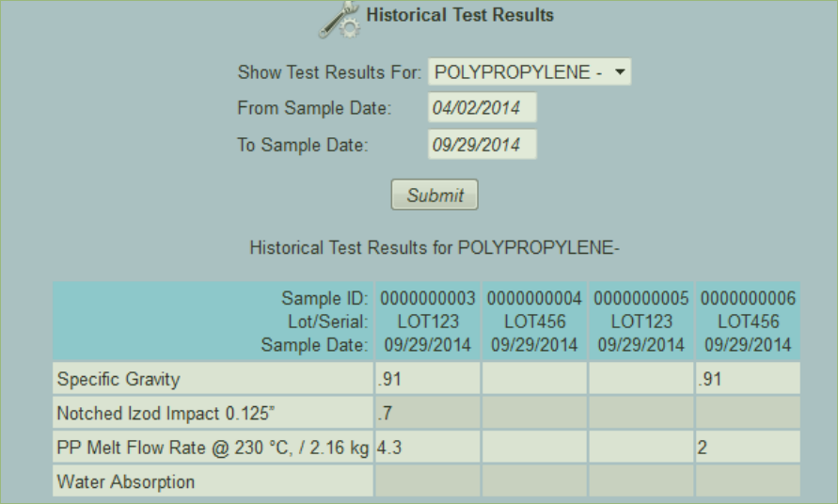Click the To Sample Date label
Viewport: 838px width, 504px height.
tap(303, 145)
